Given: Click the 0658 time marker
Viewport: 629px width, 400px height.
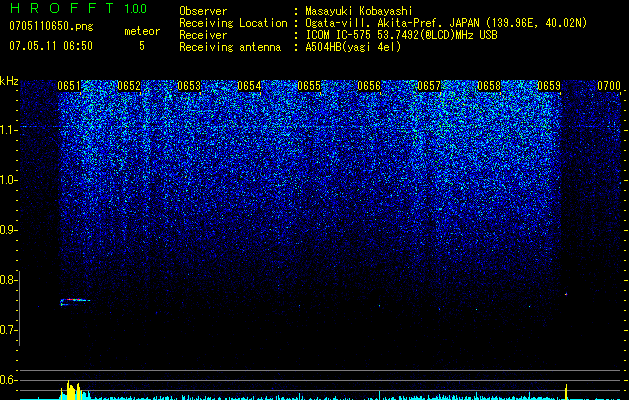Looking at the screenshot, I should 489,86.
